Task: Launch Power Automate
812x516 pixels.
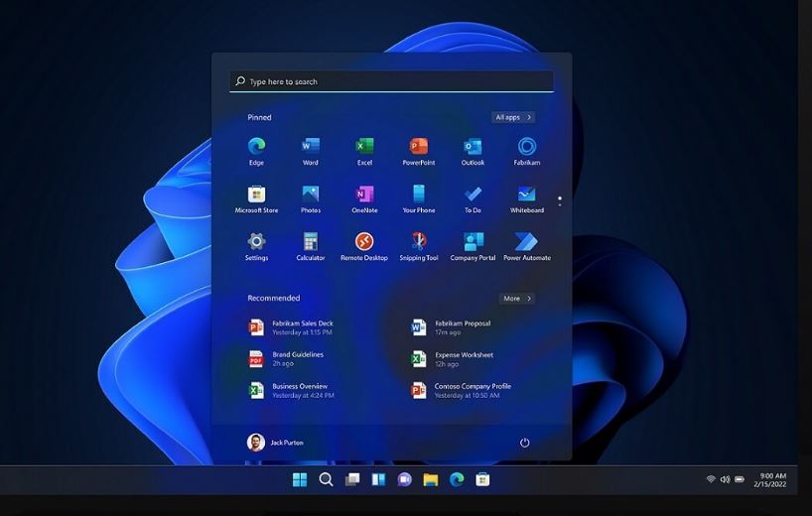Action: pyautogui.click(x=527, y=246)
